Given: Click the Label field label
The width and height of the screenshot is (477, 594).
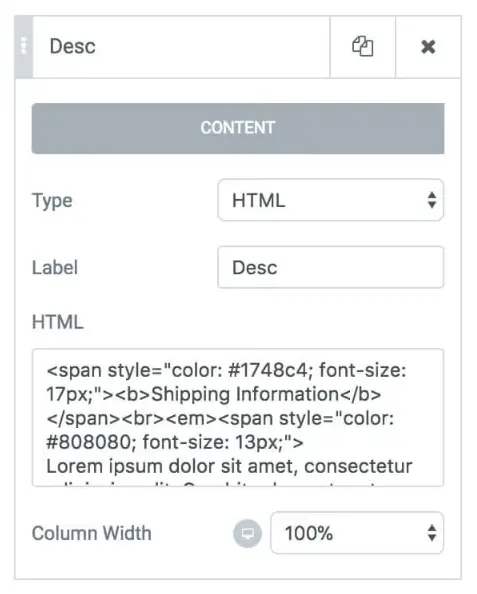Looking at the screenshot, I should click(x=55, y=267).
